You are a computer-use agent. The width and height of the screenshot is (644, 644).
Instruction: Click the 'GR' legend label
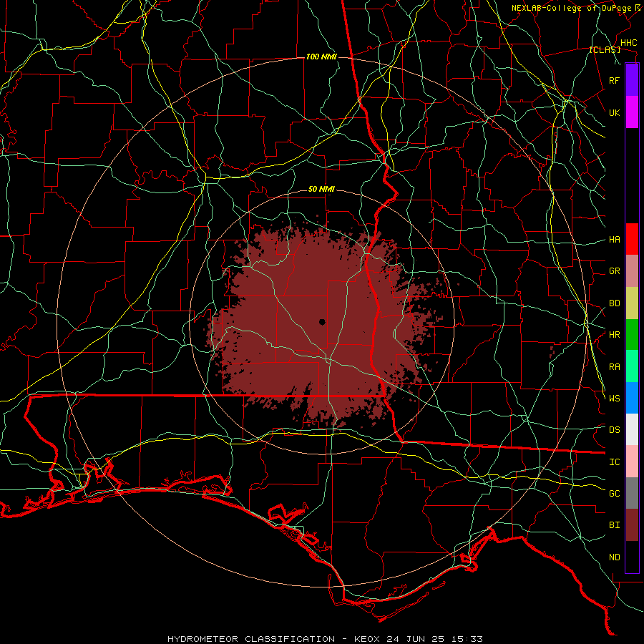coord(614,271)
